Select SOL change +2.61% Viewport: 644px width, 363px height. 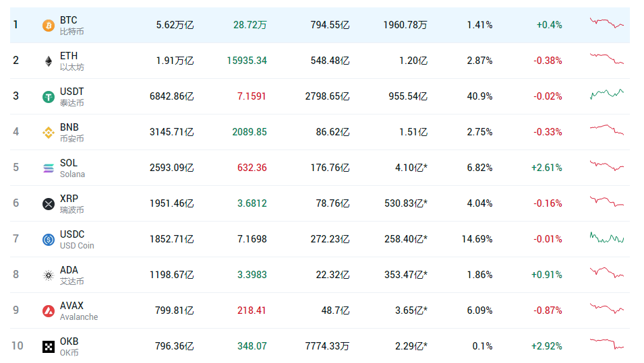coord(547,168)
